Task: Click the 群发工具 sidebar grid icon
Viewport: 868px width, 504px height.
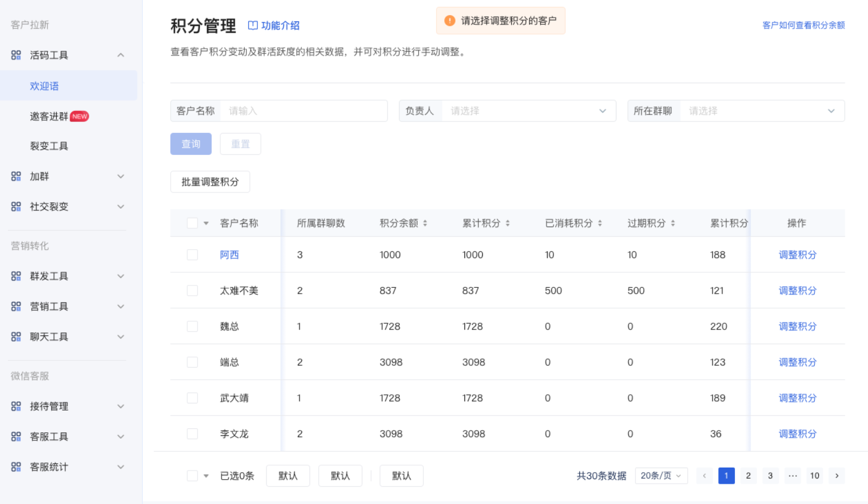Action: 16,276
